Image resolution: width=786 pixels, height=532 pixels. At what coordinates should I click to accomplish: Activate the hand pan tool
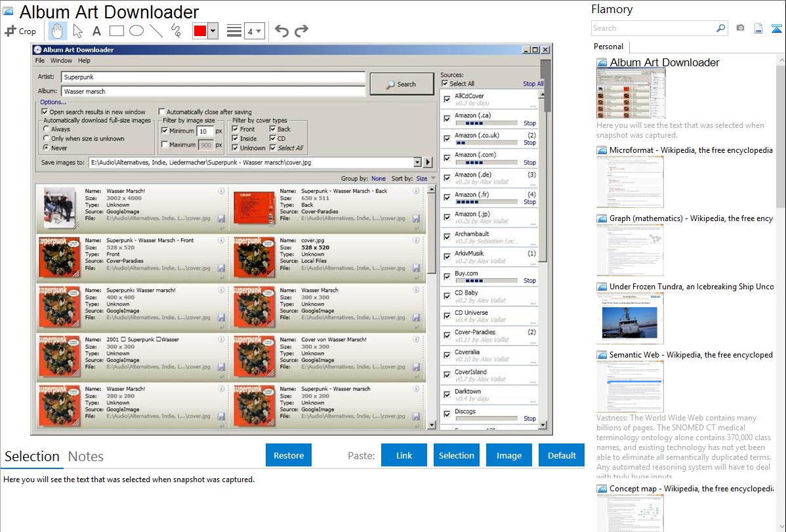click(57, 31)
